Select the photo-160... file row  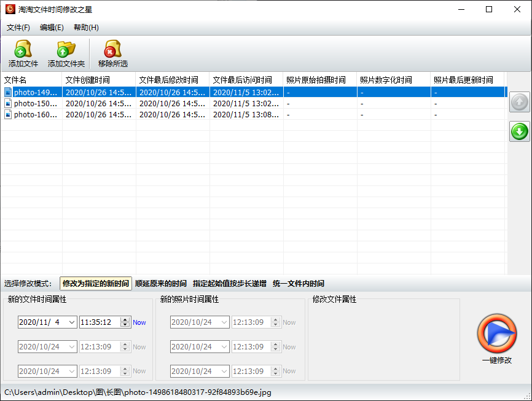254,114
